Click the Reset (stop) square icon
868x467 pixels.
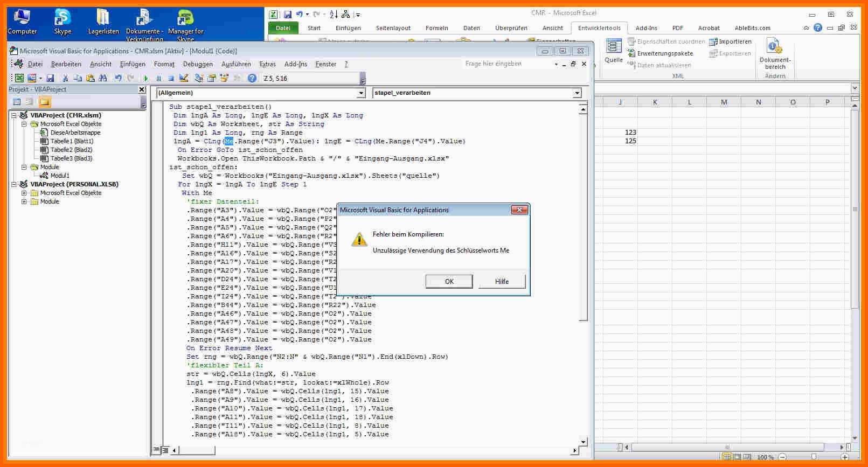tap(171, 79)
